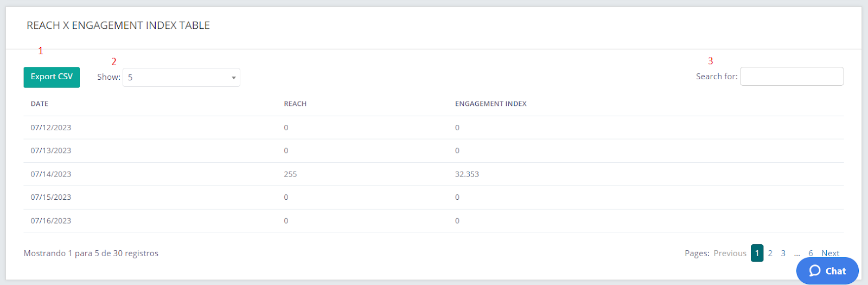Expand the Show dropdown arrow
868x285 pixels.
pos(234,78)
